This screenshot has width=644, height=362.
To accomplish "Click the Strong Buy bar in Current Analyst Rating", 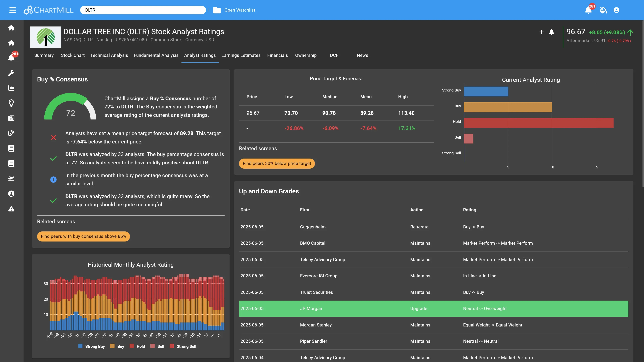I will click(x=486, y=92).
